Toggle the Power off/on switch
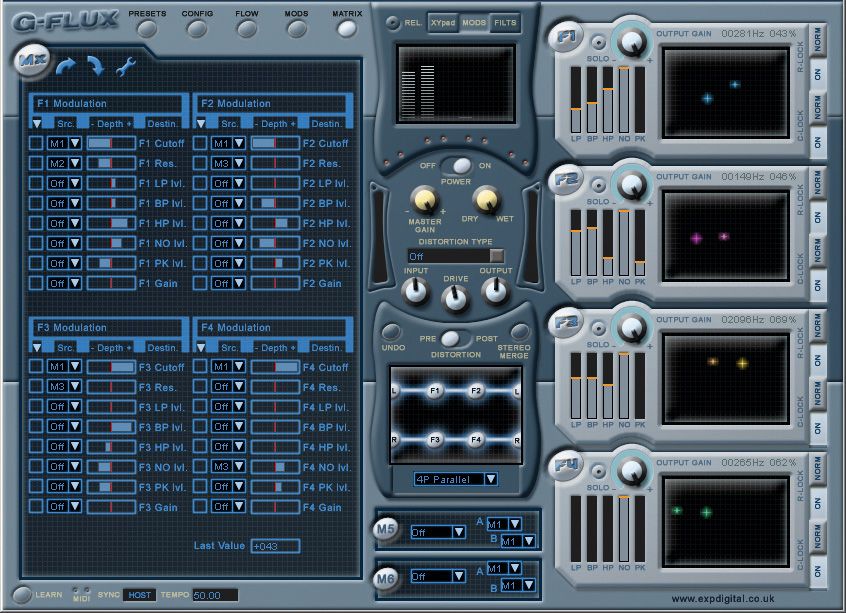The width and height of the screenshot is (846, 613). coord(456,166)
